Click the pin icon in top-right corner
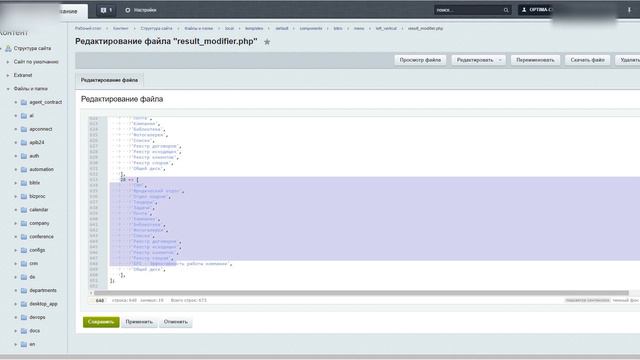 [629, 10]
